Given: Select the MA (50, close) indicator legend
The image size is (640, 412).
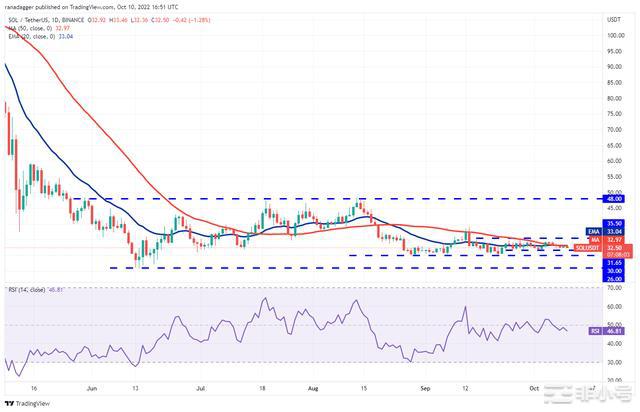Looking at the screenshot, I should [30, 26].
